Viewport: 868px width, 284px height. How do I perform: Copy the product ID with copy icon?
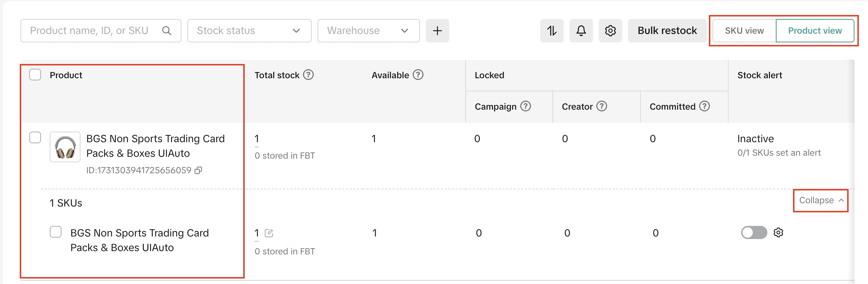(x=198, y=170)
